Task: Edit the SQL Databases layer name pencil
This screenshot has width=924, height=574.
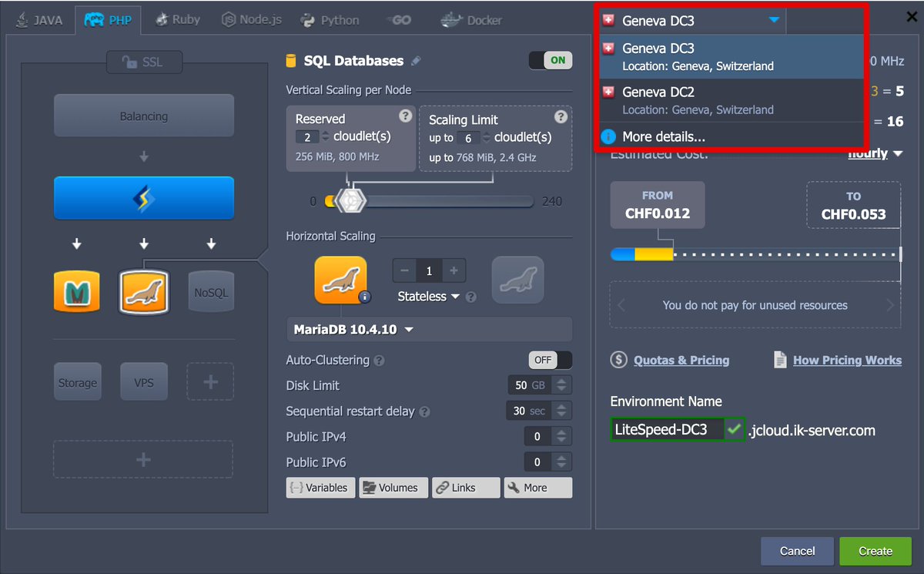Action: (x=416, y=61)
